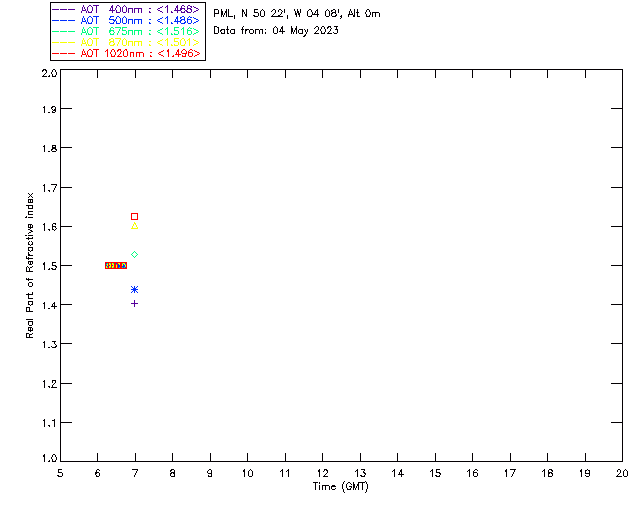Click the y-axis label 1.9

pyautogui.click(x=49, y=109)
